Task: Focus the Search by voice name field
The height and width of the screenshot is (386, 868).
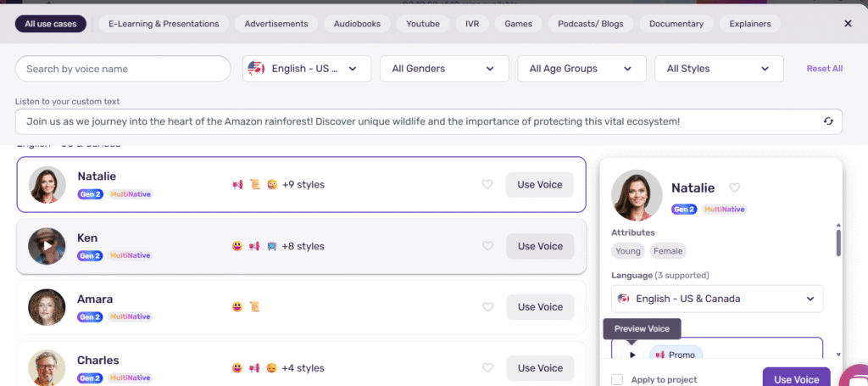Action: [x=123, y=69]
